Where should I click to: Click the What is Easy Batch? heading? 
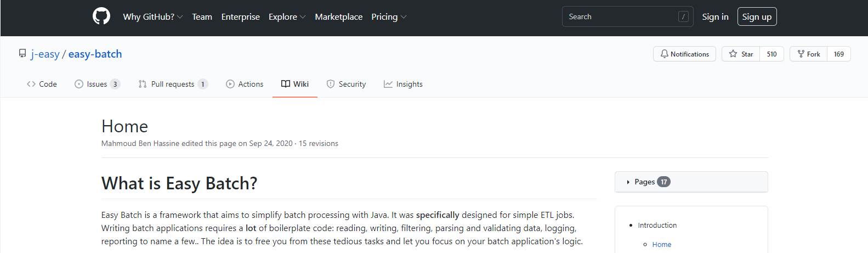(x=179, y=183)
